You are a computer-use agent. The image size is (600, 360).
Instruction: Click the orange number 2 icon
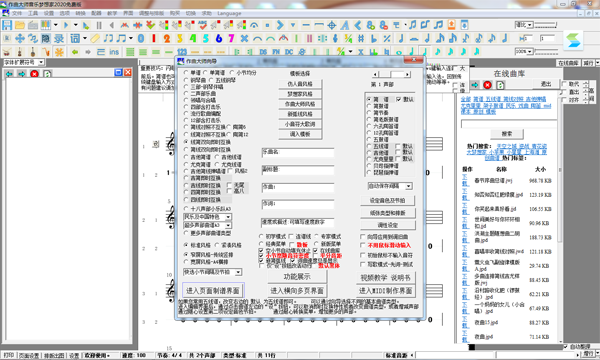167,38
